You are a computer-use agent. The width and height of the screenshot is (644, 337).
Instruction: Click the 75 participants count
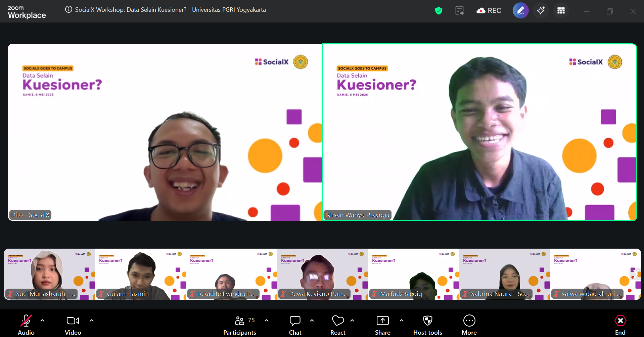pyautogui.click(x=251, y=320)
